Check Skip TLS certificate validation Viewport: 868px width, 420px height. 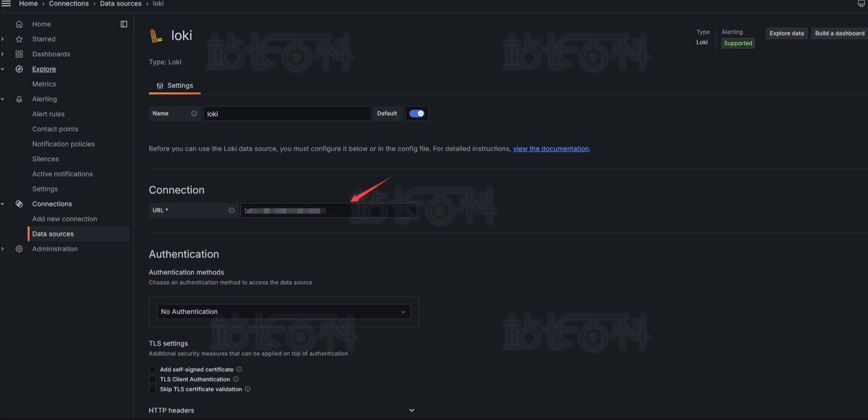(x=153, y=389)
